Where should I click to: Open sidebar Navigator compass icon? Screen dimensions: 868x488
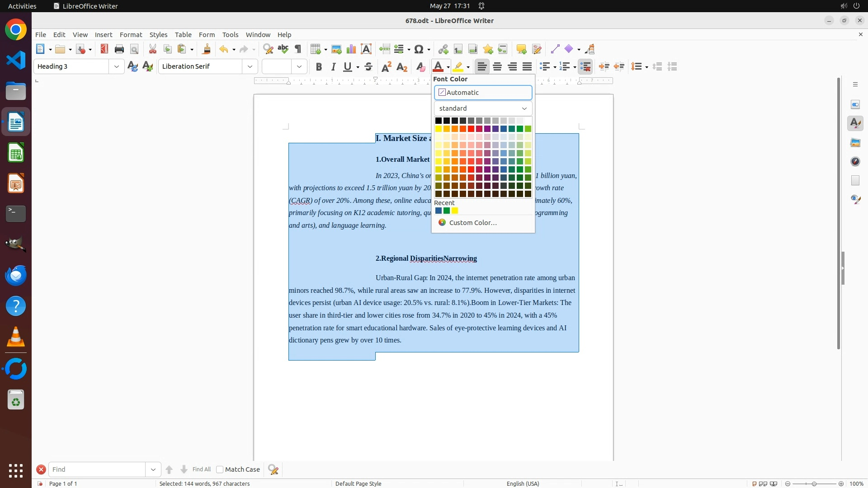coord(855,161)
